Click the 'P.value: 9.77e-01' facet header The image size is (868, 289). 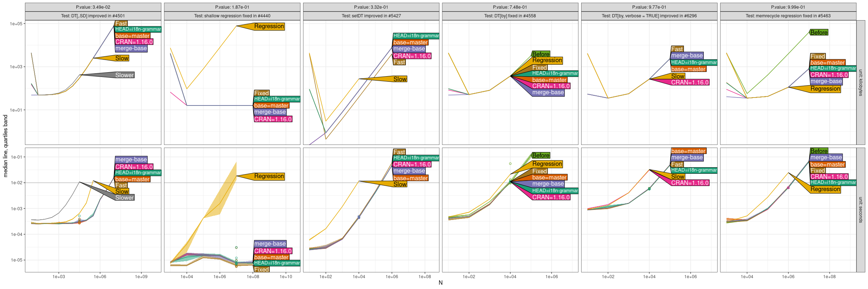click(649, 7)
